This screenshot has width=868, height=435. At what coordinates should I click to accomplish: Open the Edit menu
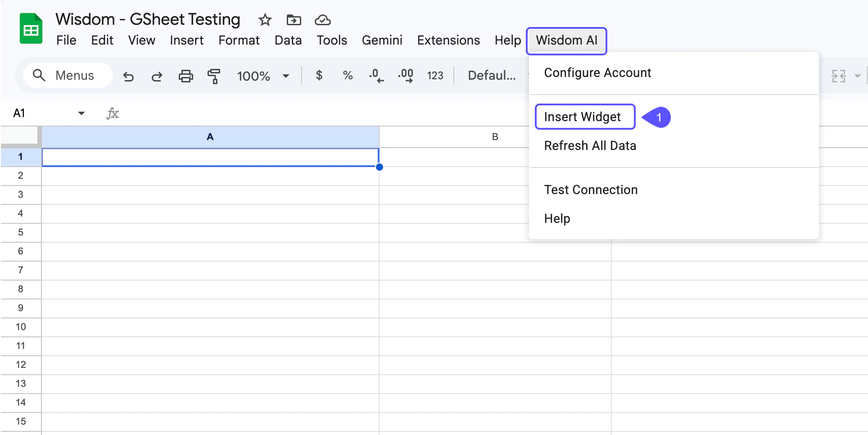click(x=102, y=40)
